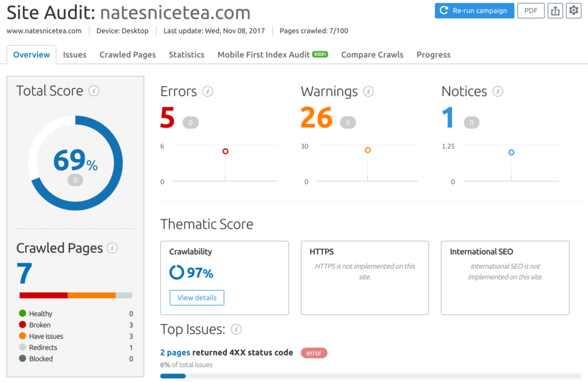This screenshot has height=382, width=588.
Task: Click the info icon next to Warnings
Action: [x=369, y=91]
